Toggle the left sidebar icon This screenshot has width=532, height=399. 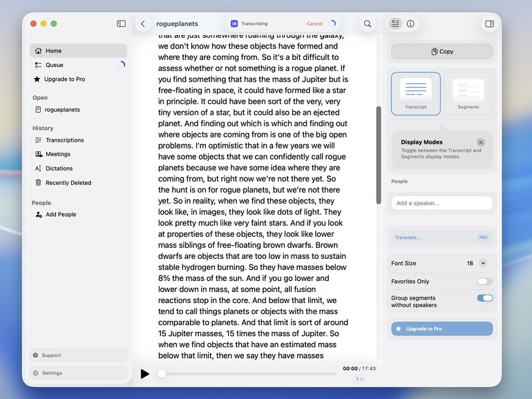[x=121, y=23]
